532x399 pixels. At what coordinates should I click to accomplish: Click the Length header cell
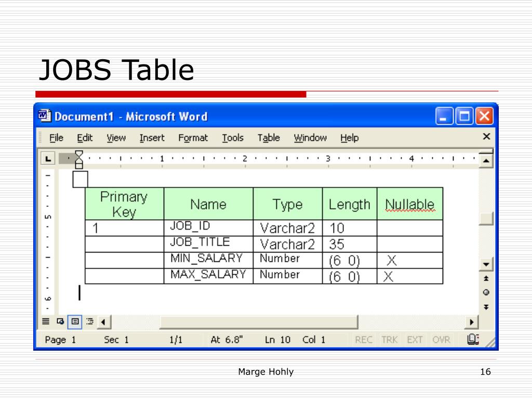(350, 204)
